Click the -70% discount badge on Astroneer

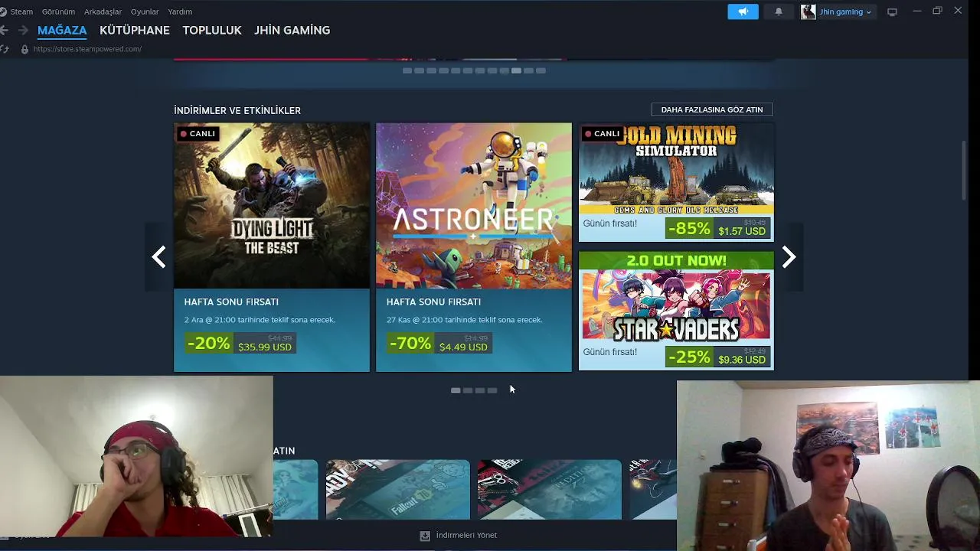click(410, 344)
